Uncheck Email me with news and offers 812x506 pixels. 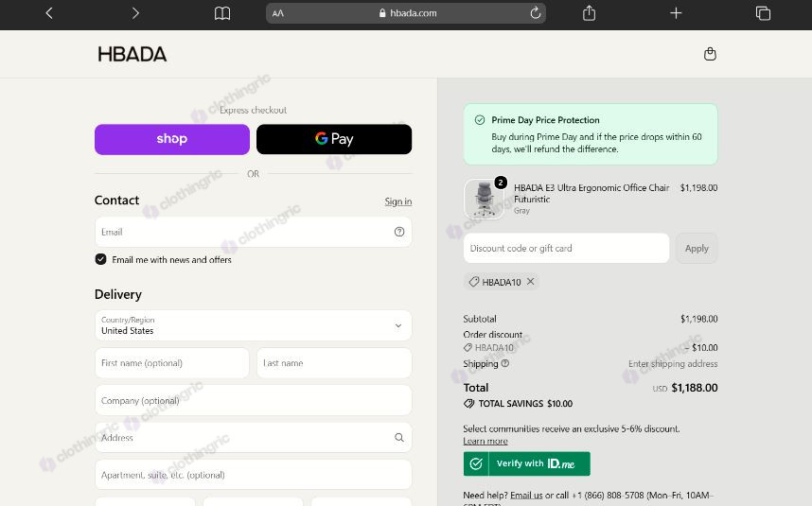101,259
